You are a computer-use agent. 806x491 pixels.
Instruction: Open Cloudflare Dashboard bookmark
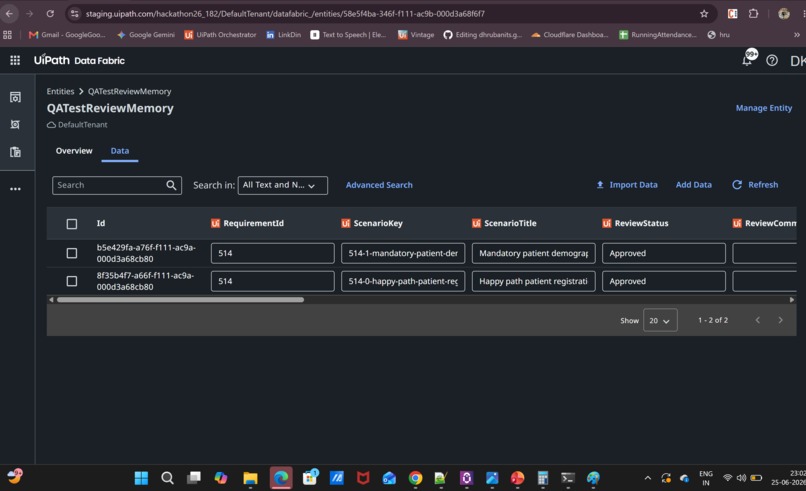coord(570,35)
